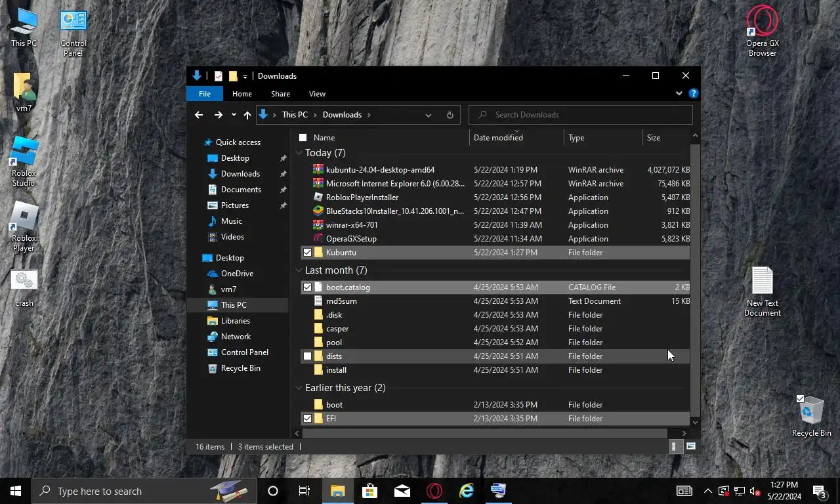Select the casper folder icon
The image size is (840, 504).
point(318,329)
